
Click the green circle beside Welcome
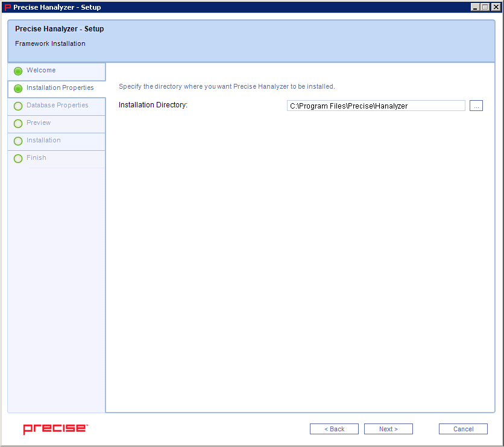click(x=18, y=71)
